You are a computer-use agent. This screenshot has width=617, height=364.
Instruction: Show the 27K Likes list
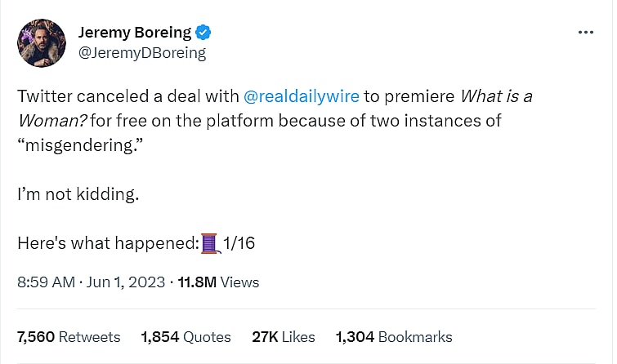point(284,336)
